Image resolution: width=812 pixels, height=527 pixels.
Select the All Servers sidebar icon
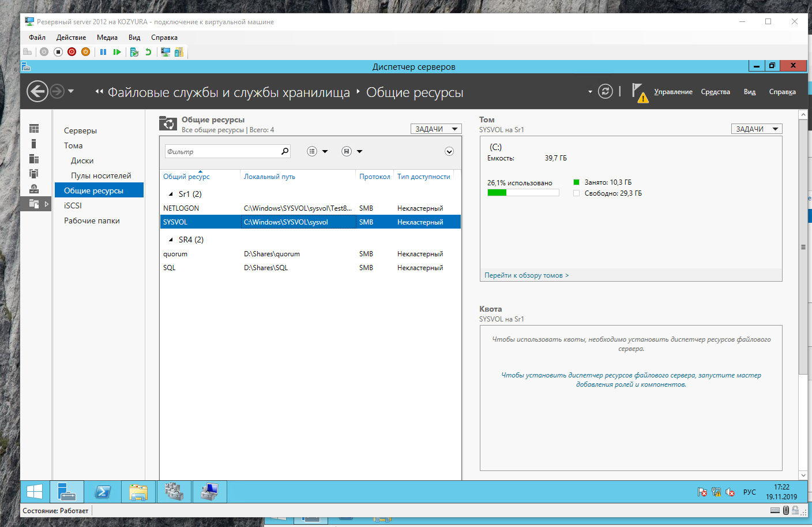pos(34,158)
